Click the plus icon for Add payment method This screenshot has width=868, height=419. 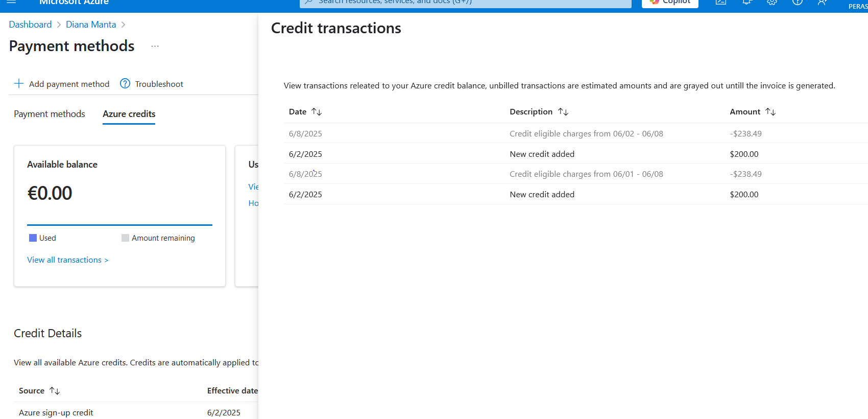click(x=19, y=84)
